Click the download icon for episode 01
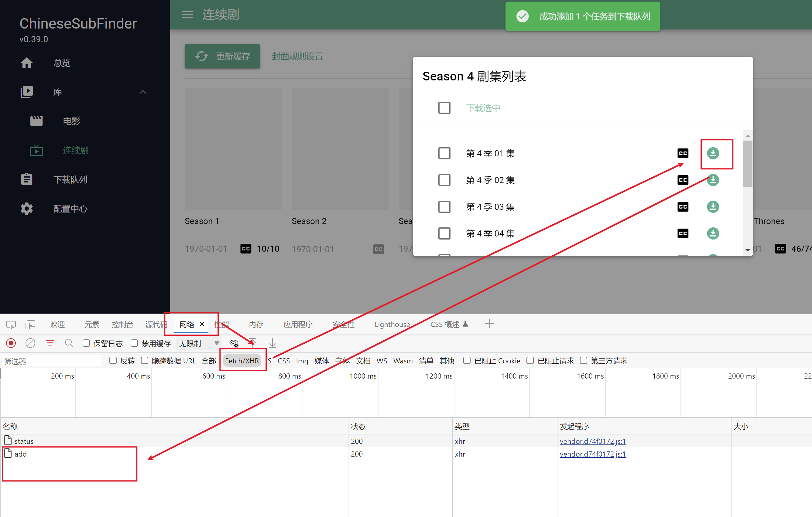Image resolution: width=812 pixels, height=517 pixels. pyautogui.click(x=713, y=153)
